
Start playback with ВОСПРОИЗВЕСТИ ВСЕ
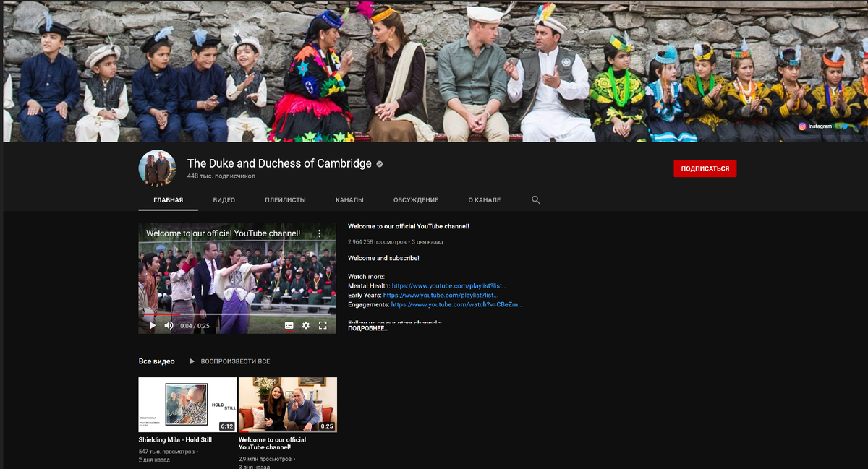point(229,361)
